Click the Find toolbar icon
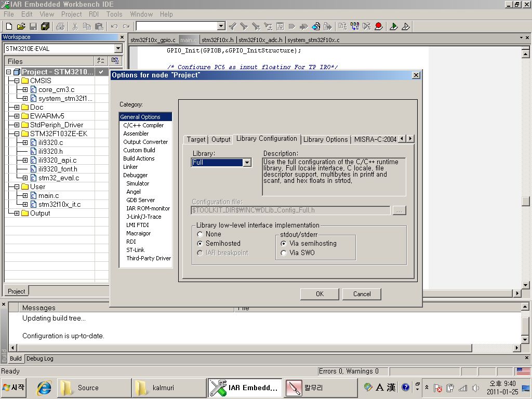Image resolution: width=532 pixels, height=399 pixels. coord(232,26)
